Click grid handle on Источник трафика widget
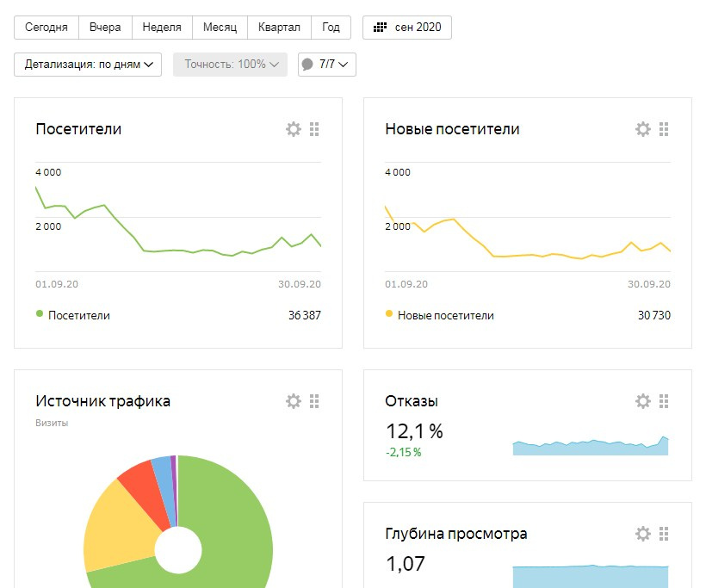 [x=314, y=400]
